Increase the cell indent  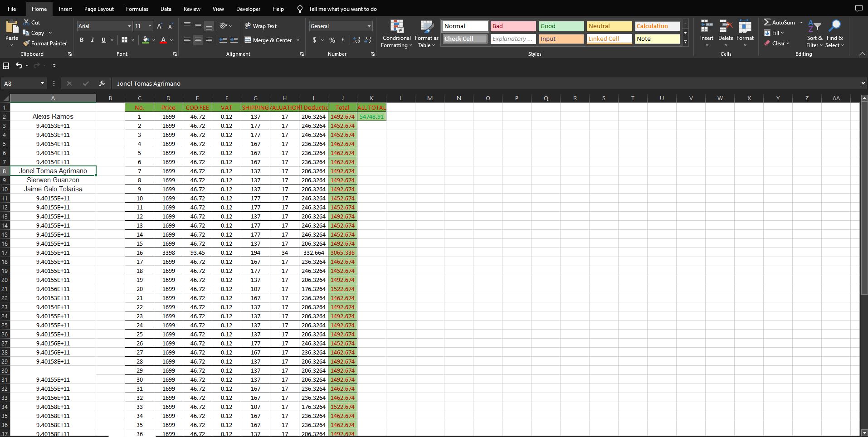click(x=234, y=40)
